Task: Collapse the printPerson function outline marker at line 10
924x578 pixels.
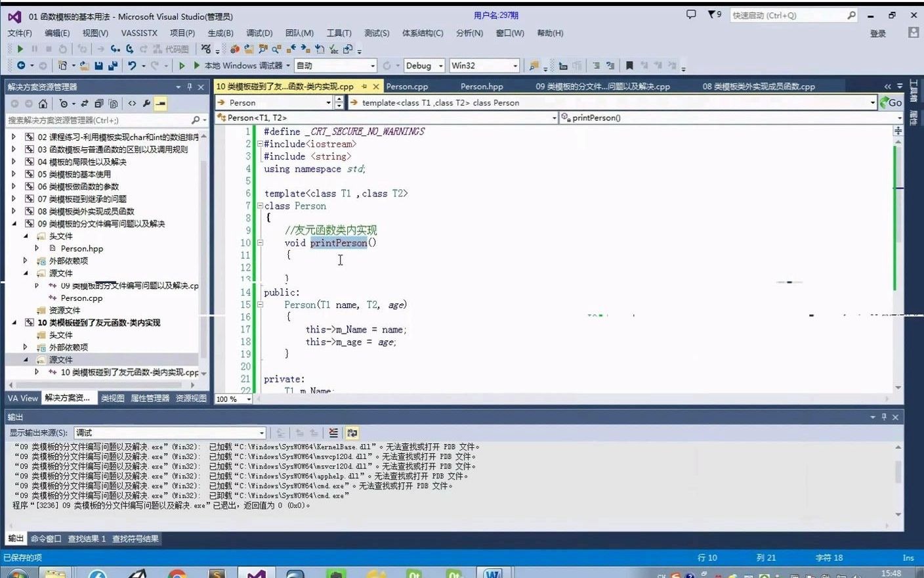Action: 260,243
